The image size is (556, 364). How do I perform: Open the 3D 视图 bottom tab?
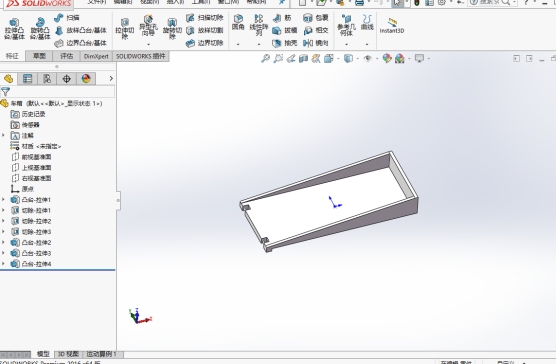(x=68, y=354)
